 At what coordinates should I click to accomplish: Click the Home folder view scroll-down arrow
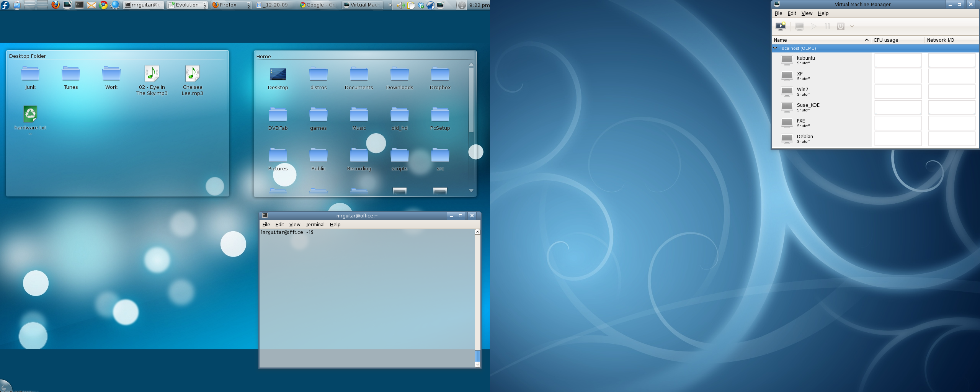pyautogui.click(x=471, y=191)
